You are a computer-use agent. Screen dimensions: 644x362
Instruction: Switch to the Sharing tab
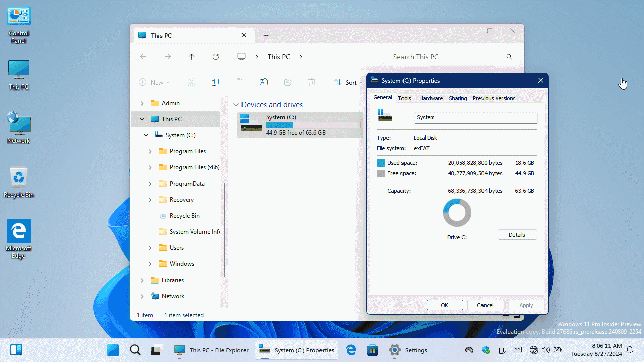[x=458, y=98]
